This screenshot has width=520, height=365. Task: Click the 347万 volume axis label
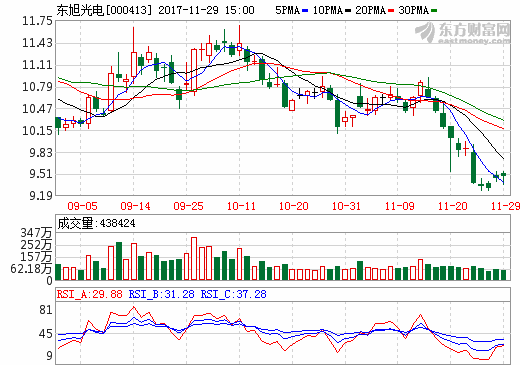pos(36,233)
